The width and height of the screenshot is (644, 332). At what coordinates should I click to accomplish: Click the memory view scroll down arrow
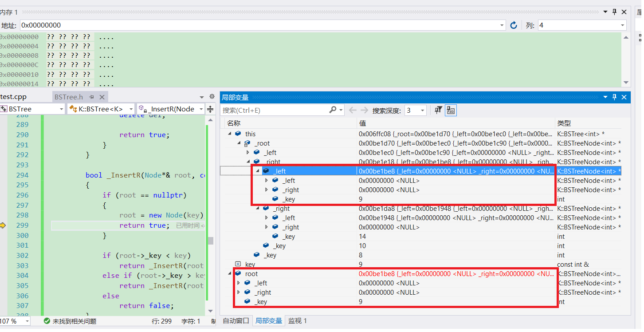click(x=626, y=82)
